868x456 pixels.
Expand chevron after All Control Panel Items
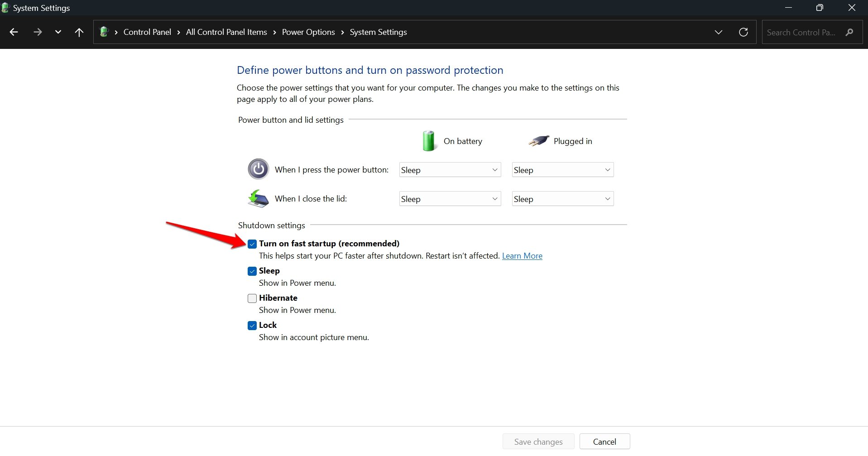pos(274,32)
